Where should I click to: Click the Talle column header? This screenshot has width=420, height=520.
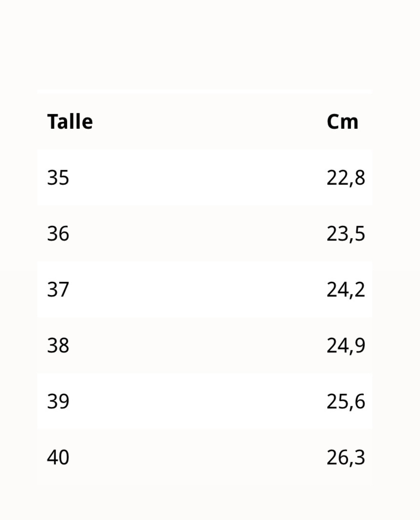click(x=70, y=122)
